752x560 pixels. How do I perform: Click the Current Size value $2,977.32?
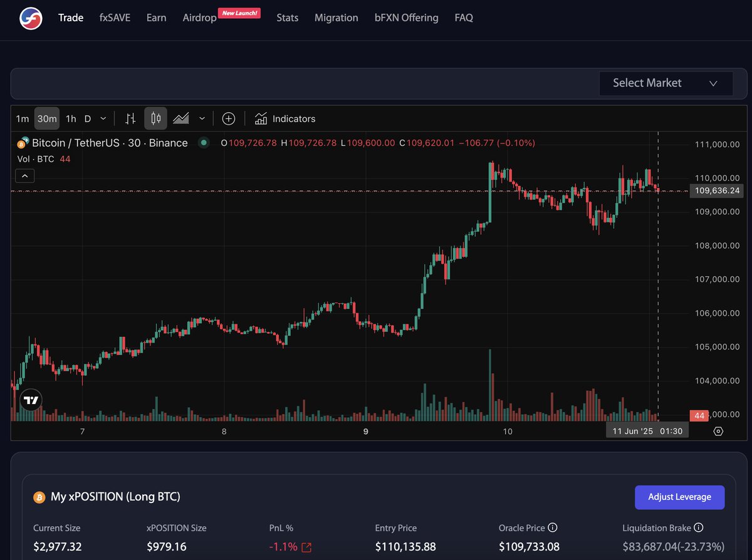[x=58, y=547]
